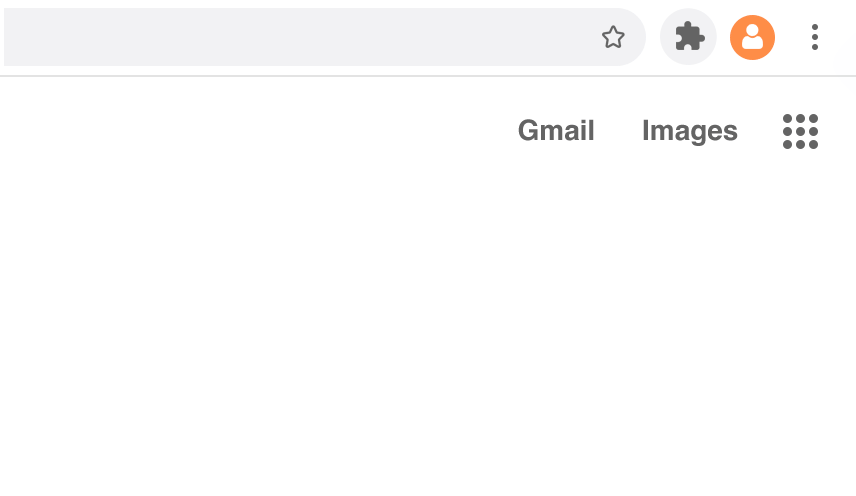Open Chrome's three-dot menu
Viewport: 856px width, 496px height.
(x=815, y=38)
